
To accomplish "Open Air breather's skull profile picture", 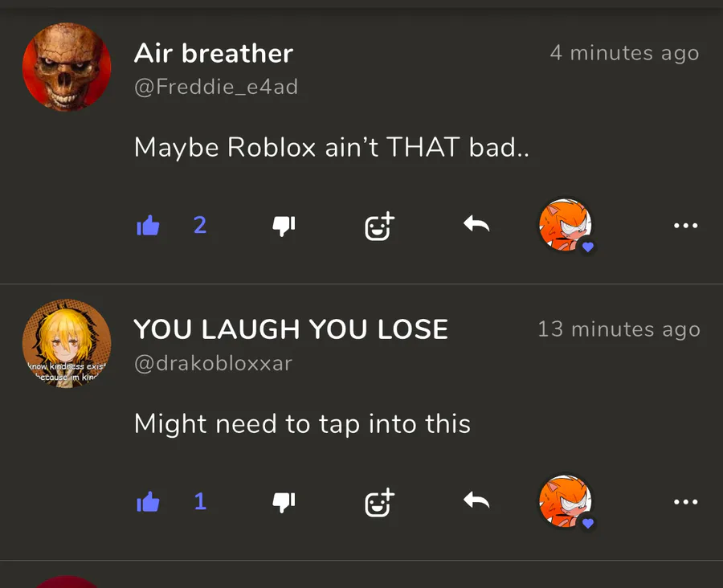I will [67, 67].
